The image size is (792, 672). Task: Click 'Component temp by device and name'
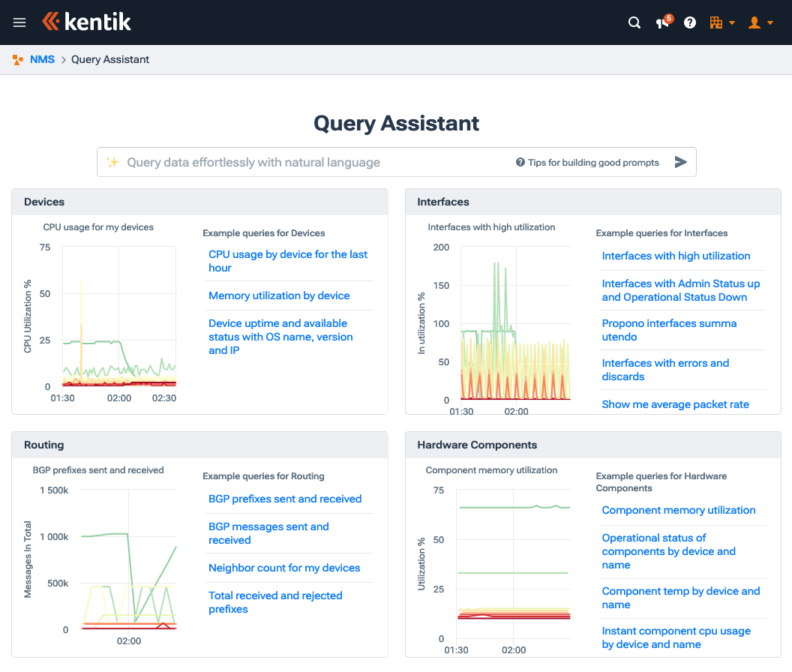click(681, 598)
